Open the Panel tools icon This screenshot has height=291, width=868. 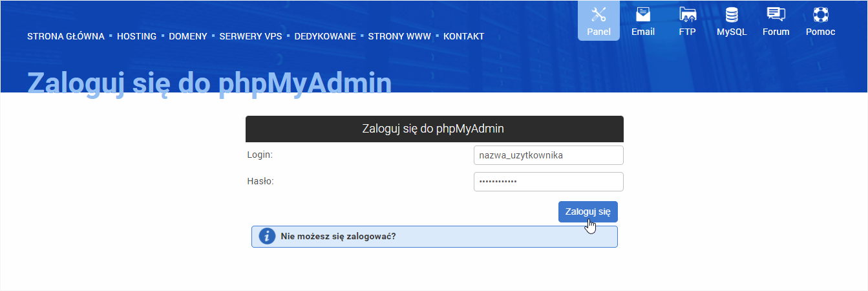(x=598, y=14)
